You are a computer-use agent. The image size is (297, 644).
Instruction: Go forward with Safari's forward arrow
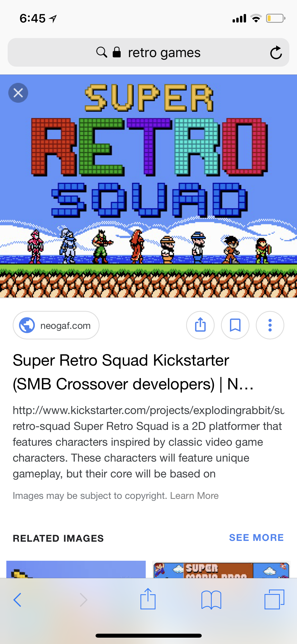coord(83,600)
